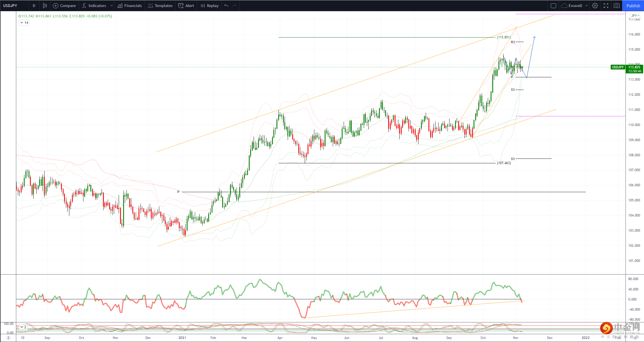Open the Indicators fx panel
This screenshot has width=644, height=342.
(94, 6)
